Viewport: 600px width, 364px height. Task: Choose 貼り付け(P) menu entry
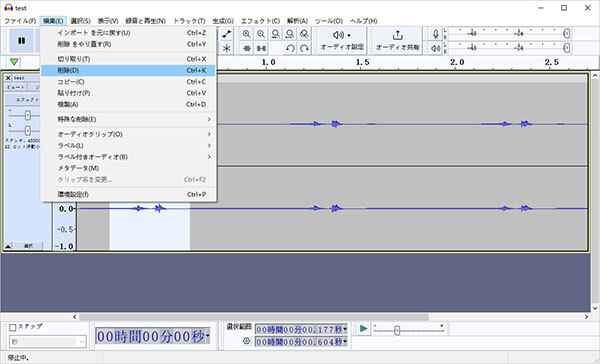pos(129,93)
